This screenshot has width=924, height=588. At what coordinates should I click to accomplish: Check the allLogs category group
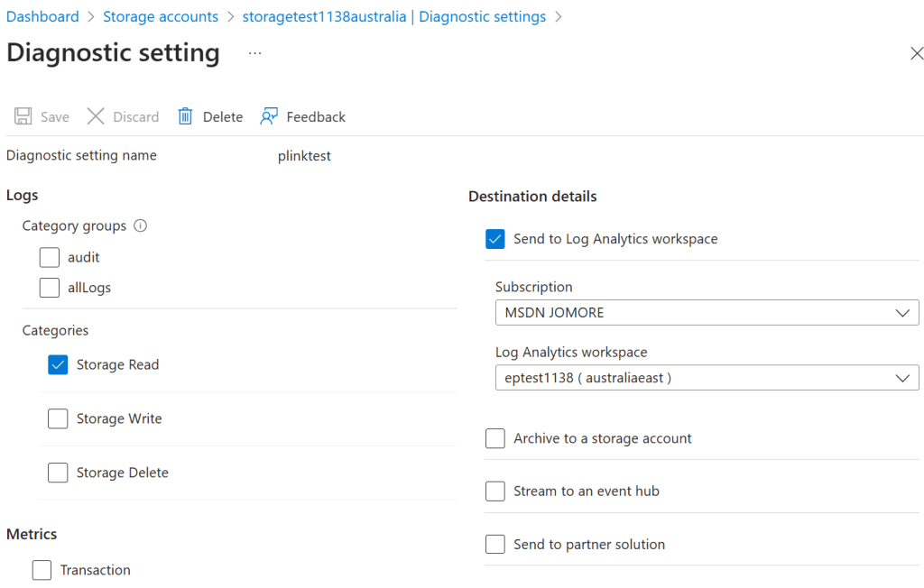tap(50, 288)
